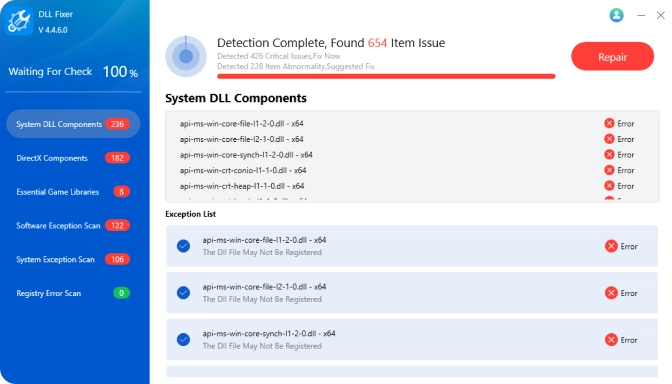Click the 236 badge on System DLL Components
Screen dimensions: 672x384
coord(117,124)
